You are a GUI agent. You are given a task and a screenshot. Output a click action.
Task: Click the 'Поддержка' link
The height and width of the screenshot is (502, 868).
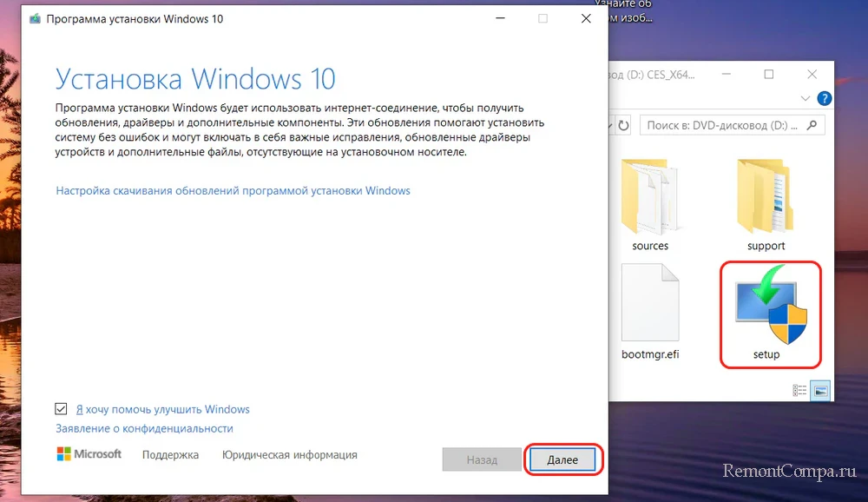coord(170,455)
